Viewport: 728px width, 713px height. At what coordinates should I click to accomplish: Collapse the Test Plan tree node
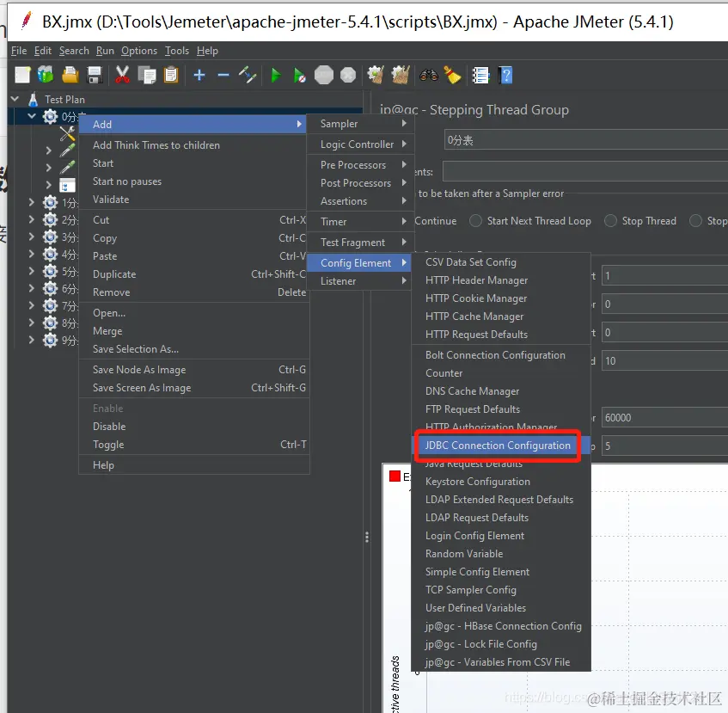tap(15, 99)
